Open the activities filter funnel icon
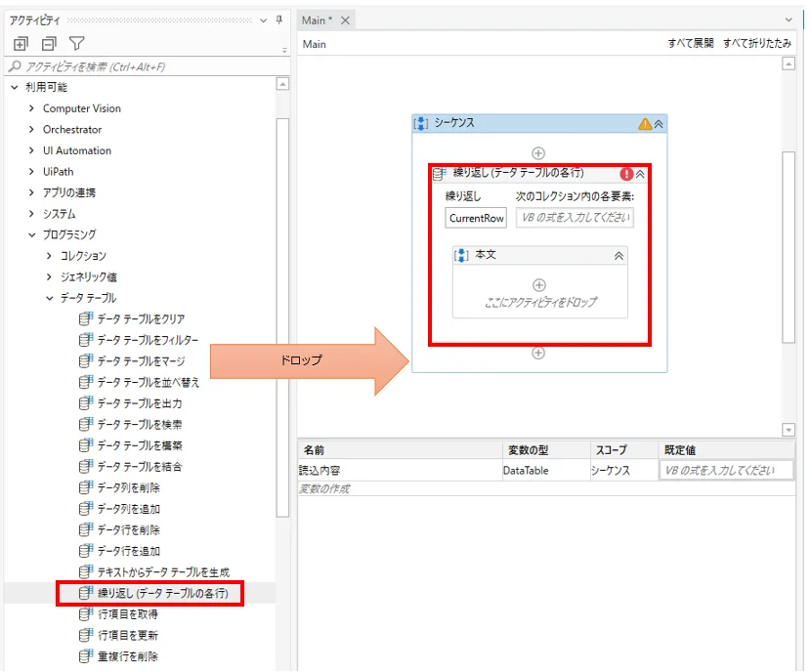The height and width of the screenshot is (672, 811). (76, 43)
